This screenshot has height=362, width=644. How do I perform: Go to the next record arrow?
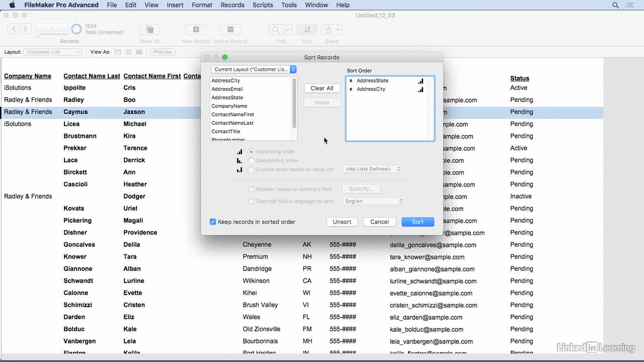click(25, 29)
